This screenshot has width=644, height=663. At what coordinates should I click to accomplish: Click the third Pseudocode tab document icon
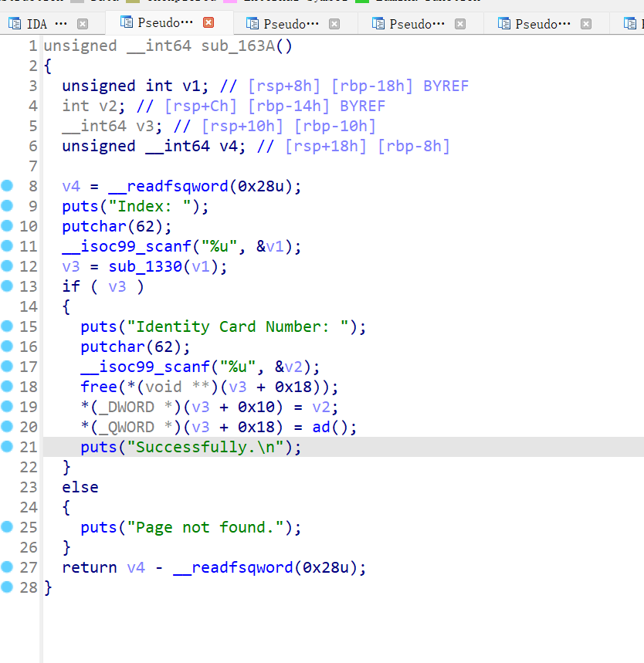click(x=253, y=24)
